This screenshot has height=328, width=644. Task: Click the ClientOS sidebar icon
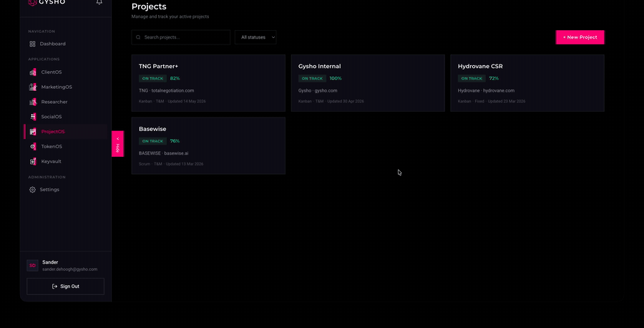(x=33, y=72)
